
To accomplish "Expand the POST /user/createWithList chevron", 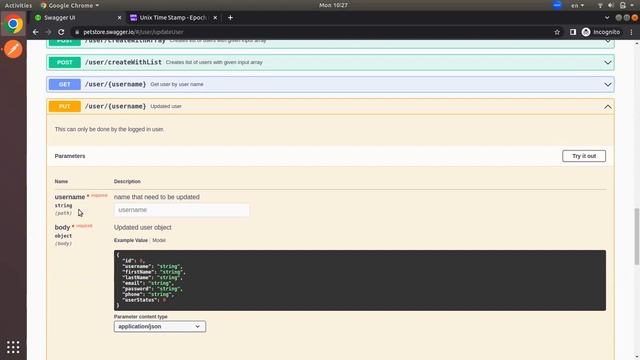I will pos(607,62).
